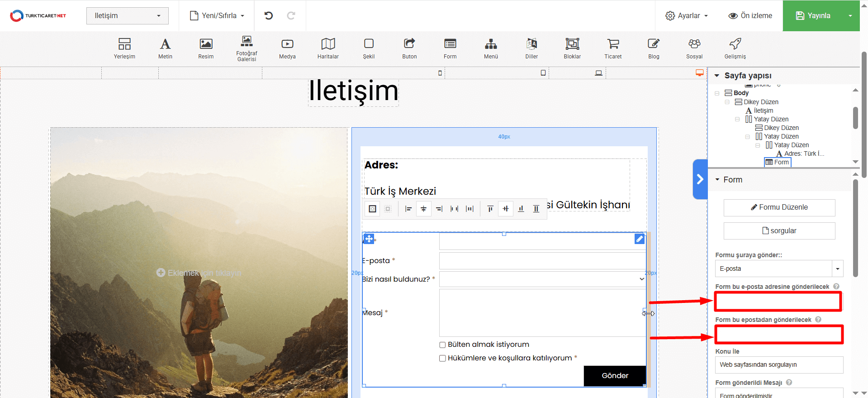The height and width of the screenshot is (398, 868).
Task: Open the Fotoğraf Galerisi tool
Action: coord(247,48)
